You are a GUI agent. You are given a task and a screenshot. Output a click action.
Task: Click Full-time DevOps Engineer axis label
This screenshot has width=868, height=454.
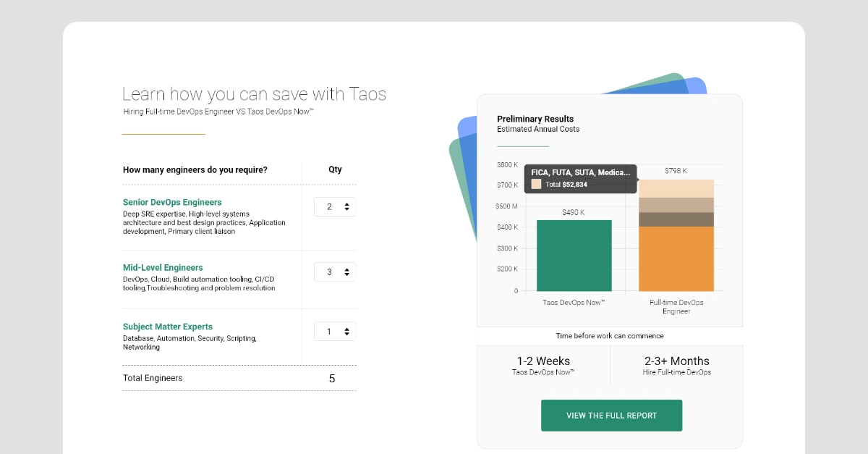point(676,306)
